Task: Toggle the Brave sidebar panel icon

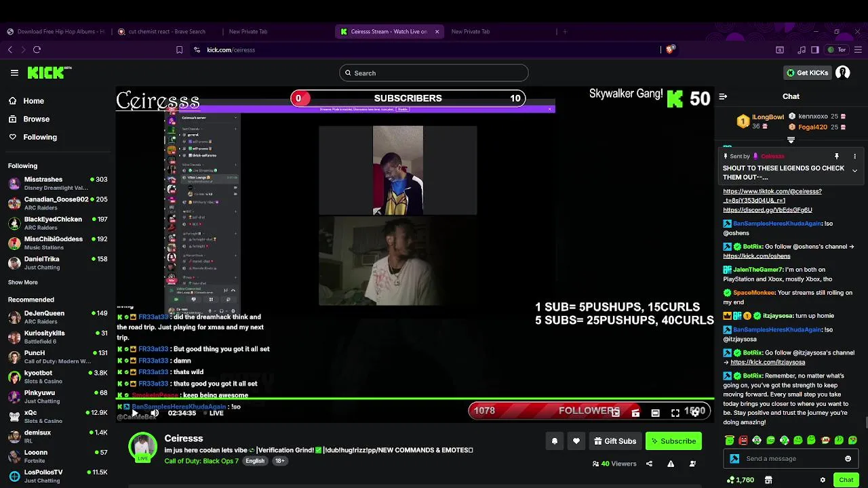Action: tap(814, 49)
